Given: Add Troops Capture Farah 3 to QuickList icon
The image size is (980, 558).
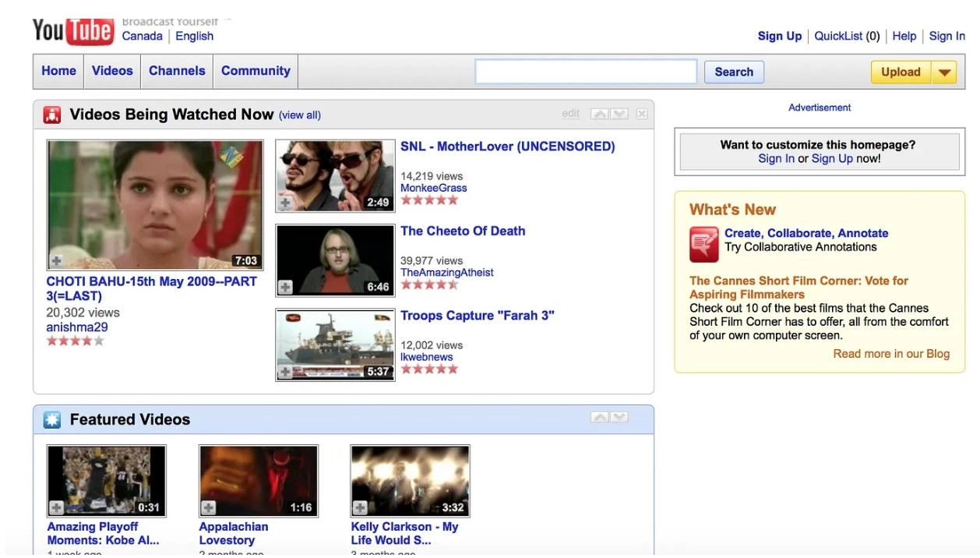Looking at the screenshot, I should 286,372.
